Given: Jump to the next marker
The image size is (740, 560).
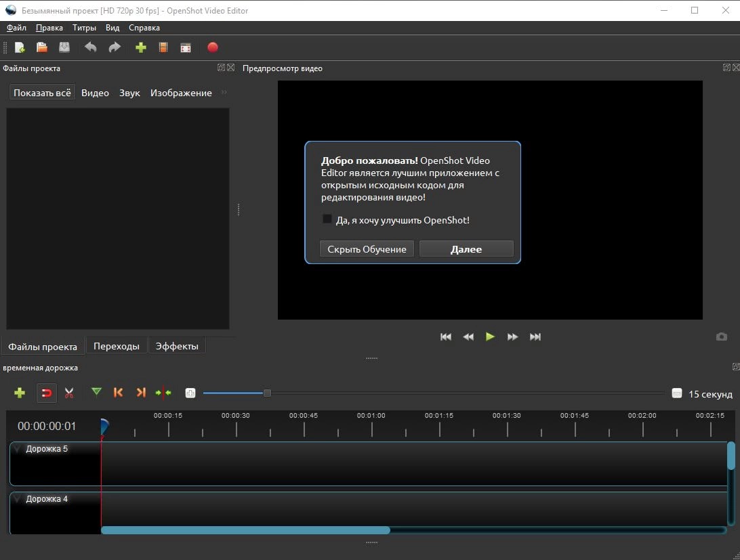Looking at the screenshot, I should point(141,393).
